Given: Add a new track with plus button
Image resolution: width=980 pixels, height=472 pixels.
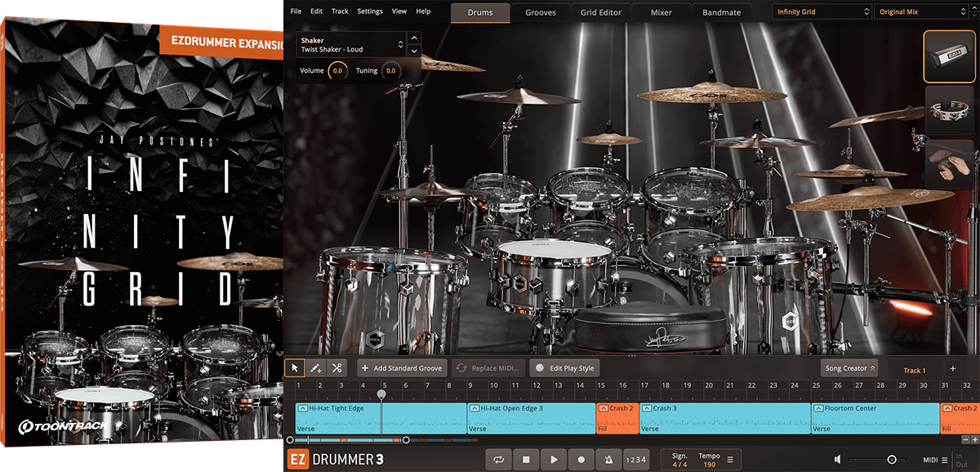Looking at the screenshot, I should point(952,369).
